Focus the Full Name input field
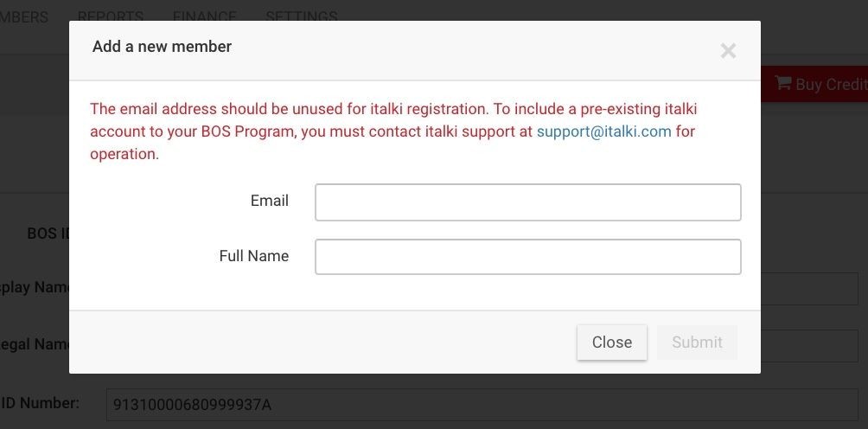 [x=528, y=257]
